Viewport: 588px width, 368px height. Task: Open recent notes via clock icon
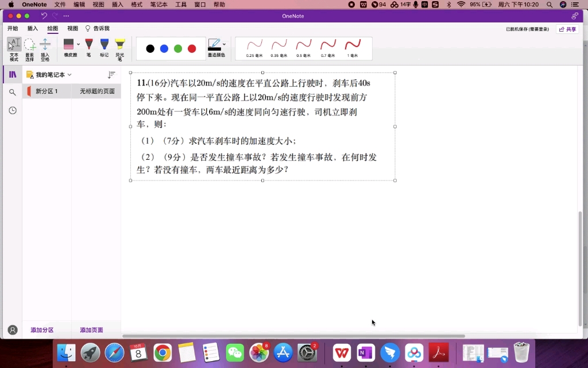(12, 111)
